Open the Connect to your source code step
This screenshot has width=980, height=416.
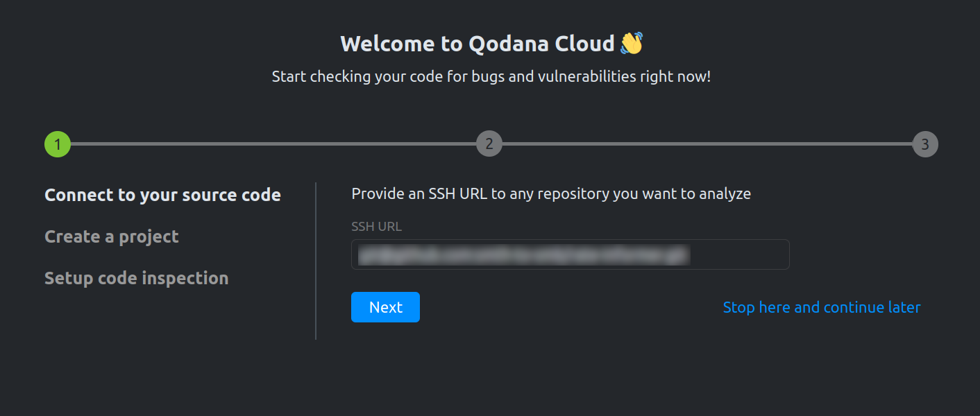(x=162, y=195)
